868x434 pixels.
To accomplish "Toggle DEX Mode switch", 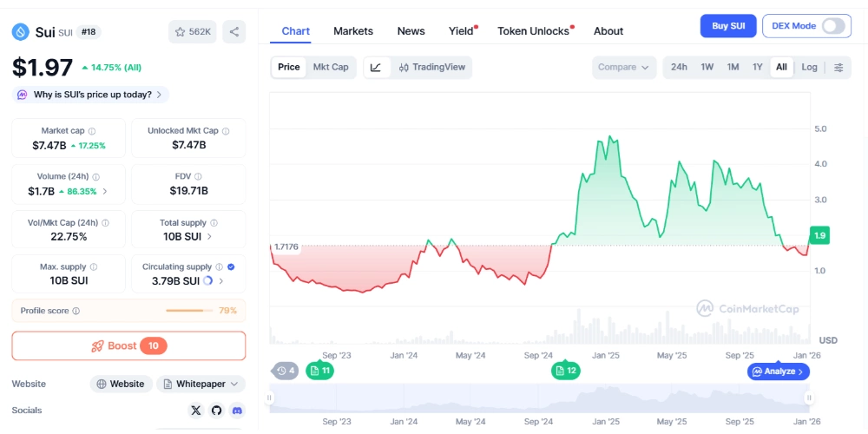I will [832, 26].
